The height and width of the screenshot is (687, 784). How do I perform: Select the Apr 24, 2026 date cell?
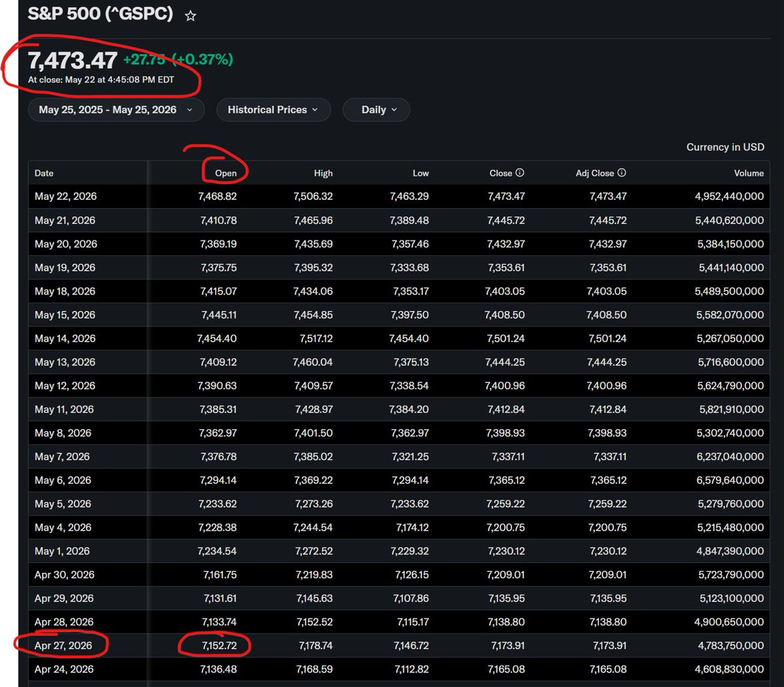pos(64,669)
